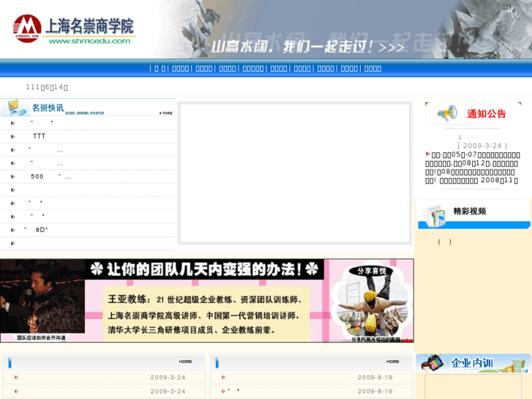Click the arrow bullet beside the TTT item
Screen dimensions: 532x399
click(13, 136)
